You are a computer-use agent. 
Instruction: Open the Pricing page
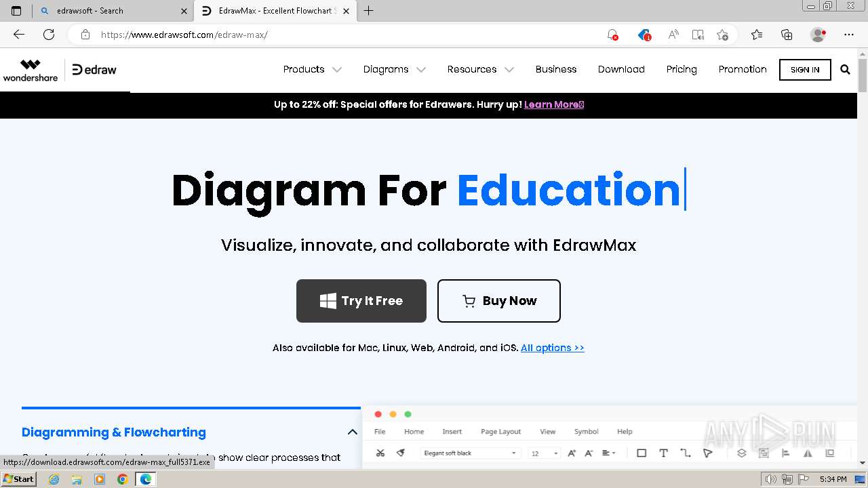click(682, 69)
